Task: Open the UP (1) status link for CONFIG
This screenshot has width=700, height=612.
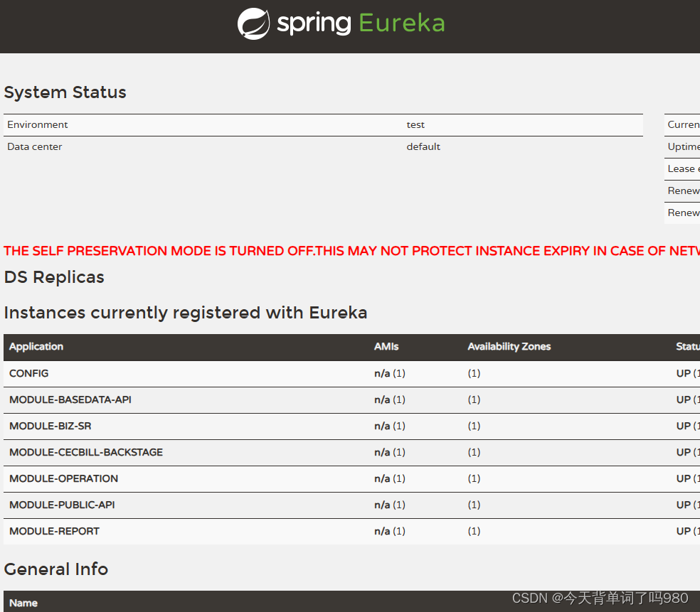Action: 686,373
